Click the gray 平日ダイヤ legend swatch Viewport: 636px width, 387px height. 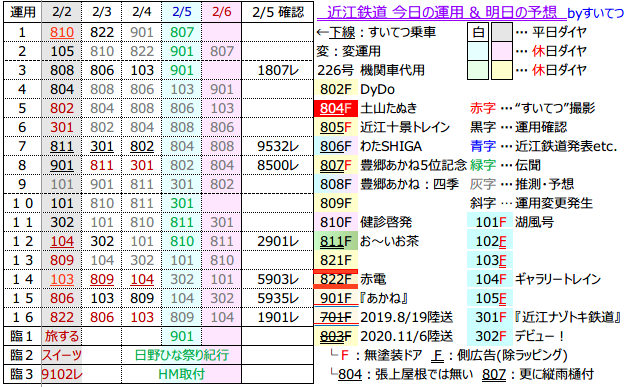pos(502,32)
